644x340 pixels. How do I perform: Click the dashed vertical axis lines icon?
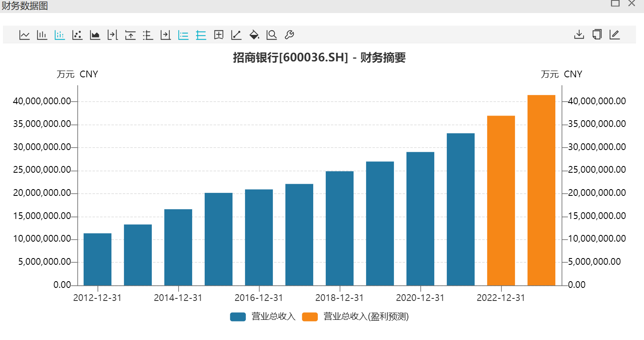[148, 35]
